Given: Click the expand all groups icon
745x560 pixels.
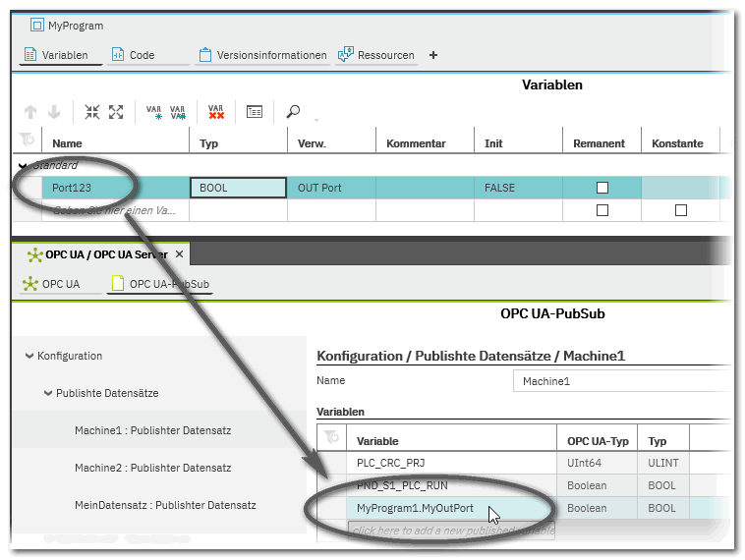Looking at the screenshot, I should [116, 112].
